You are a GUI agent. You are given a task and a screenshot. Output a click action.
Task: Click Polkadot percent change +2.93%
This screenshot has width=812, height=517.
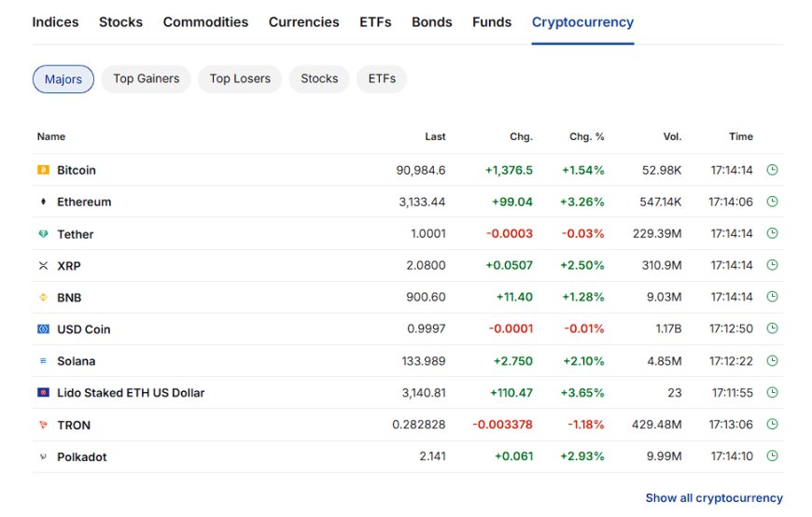[x=582, y=456]
